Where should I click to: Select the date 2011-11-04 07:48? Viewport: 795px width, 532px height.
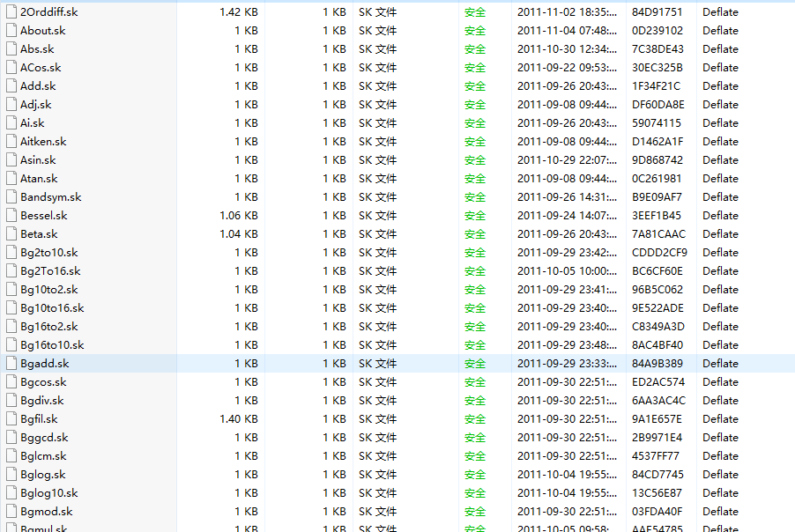coord(568,31)
